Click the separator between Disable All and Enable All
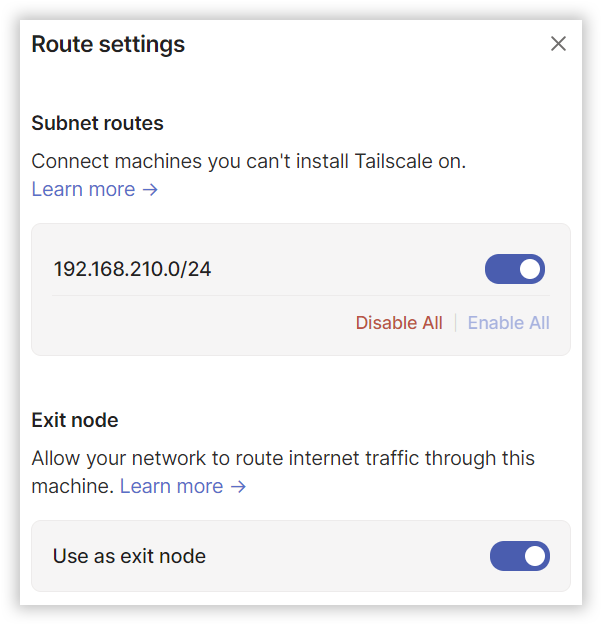The width and height of the screenshot is (602, 625). 455,322
